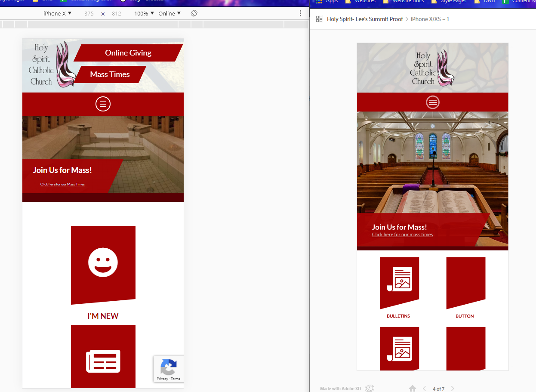Click the viewport width field showing 375
The image size is (536, 392).
tap(89, 13)
